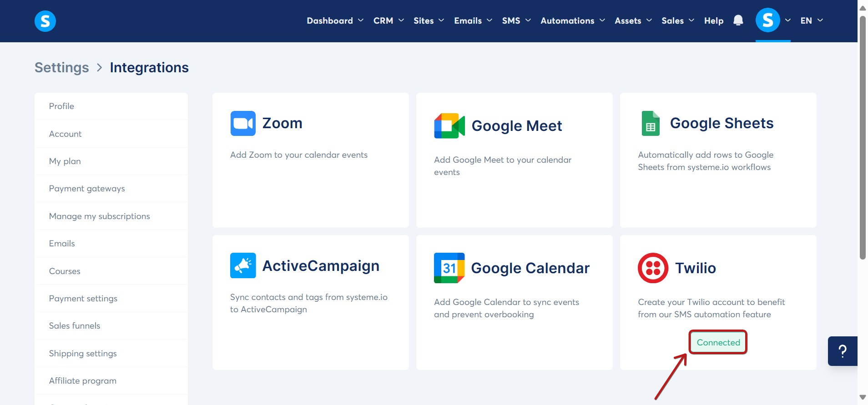The height and width of the screenshot is (405, 868).
Task: Open the profile avatar menu
Action: click(767, 20)
